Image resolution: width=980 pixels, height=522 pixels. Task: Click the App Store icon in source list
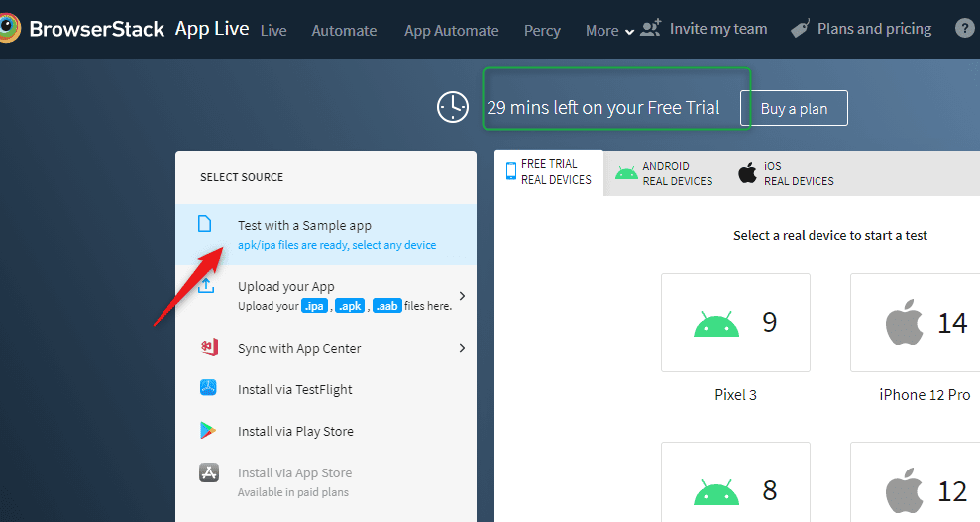click(x=208, y=472)
